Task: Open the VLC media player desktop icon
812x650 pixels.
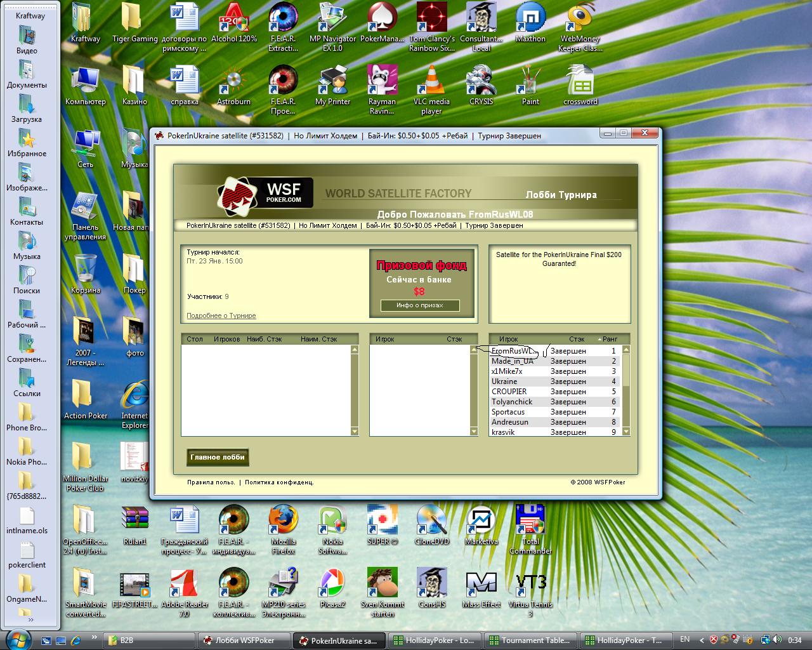Action: pos(431,83)
